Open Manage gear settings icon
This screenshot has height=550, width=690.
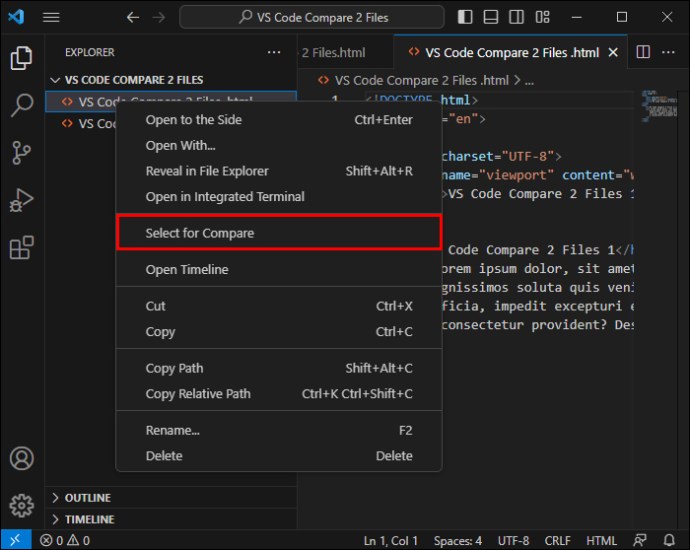click(x=22, y=505)
